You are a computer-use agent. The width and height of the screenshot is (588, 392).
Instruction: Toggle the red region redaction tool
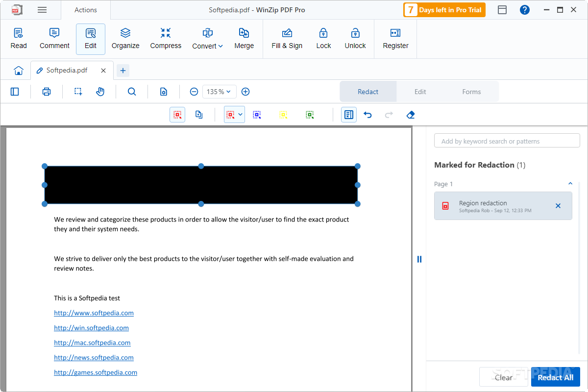pyautogui.click(x=177, y=115)
